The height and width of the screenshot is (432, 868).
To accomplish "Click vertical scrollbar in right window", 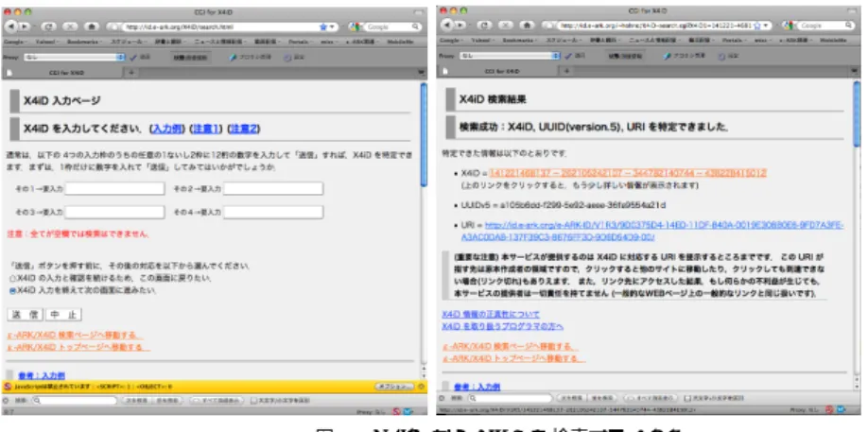I will click(857, 235).
